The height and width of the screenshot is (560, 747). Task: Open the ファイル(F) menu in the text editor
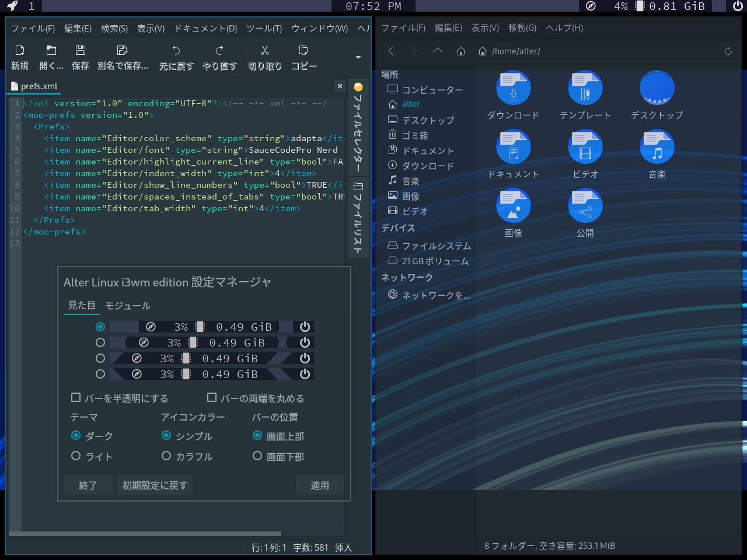pyautogui.click(x=33, y=28)
